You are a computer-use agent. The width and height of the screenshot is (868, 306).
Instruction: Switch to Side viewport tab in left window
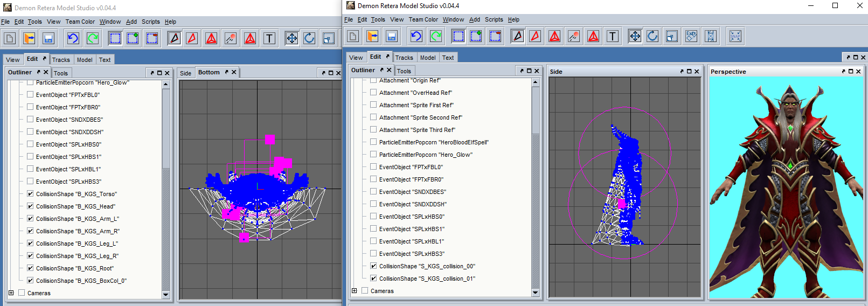pos(186,73)
